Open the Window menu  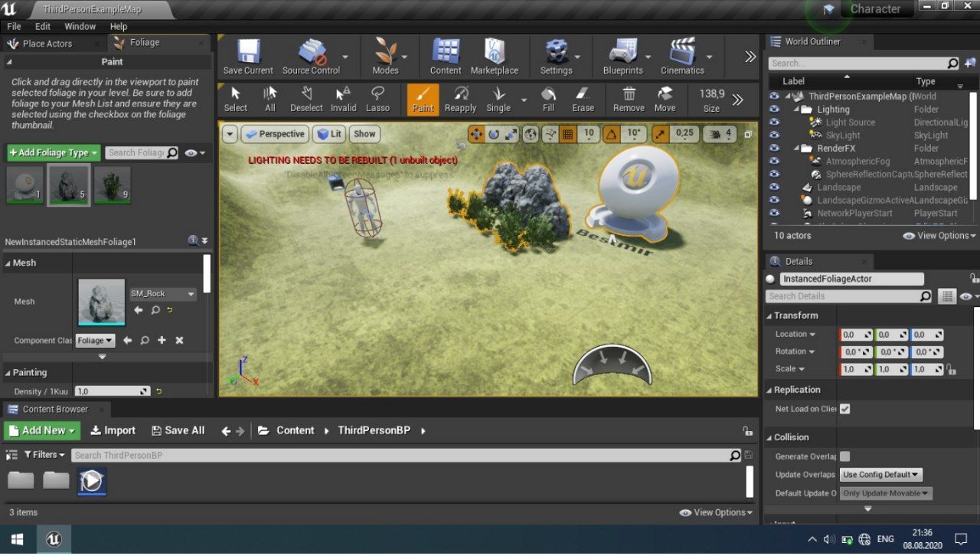[x=80, y=26]
